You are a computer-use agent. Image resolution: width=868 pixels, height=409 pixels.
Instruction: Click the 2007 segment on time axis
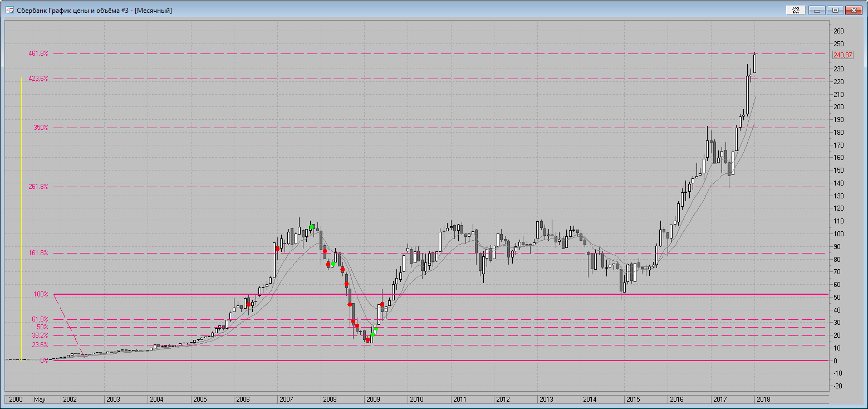click(x=300, y=400)
